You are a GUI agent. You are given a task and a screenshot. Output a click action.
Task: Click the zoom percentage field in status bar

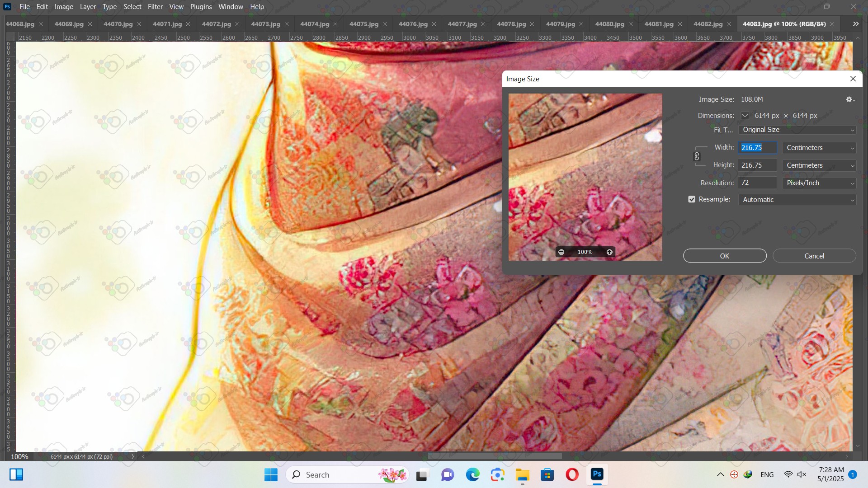[x=19, y=456]
